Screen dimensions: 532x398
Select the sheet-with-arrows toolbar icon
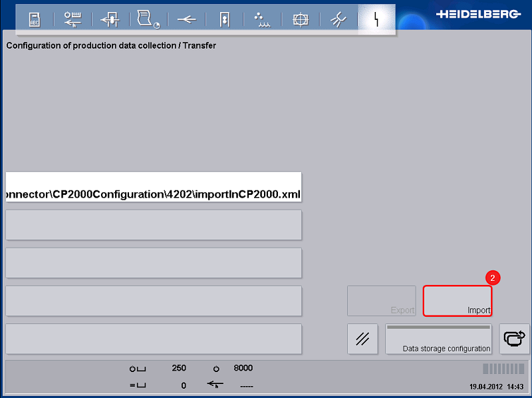(110, 20)
